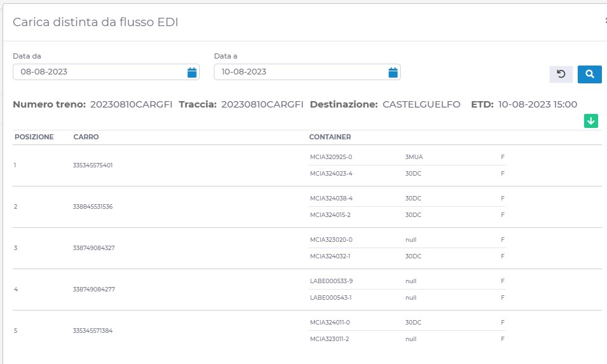This screenshot has width=607, height=364.
Task: Select wagon number 338845531536
Action: click(93, 207)
